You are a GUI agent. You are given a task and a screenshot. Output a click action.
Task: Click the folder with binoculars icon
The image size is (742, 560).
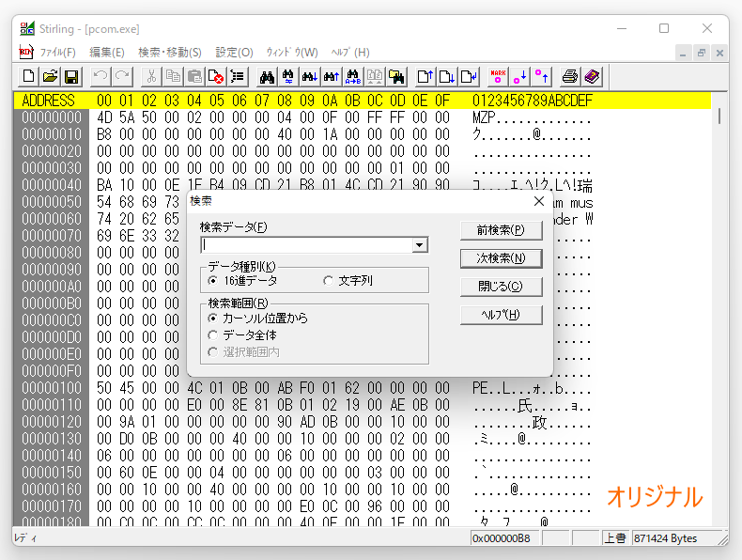point(396,77)
